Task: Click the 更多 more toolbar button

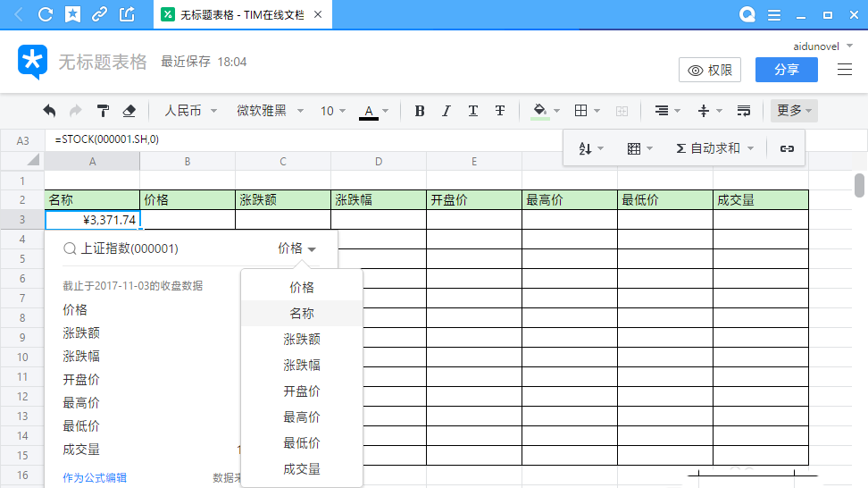Action: point(794,111)
